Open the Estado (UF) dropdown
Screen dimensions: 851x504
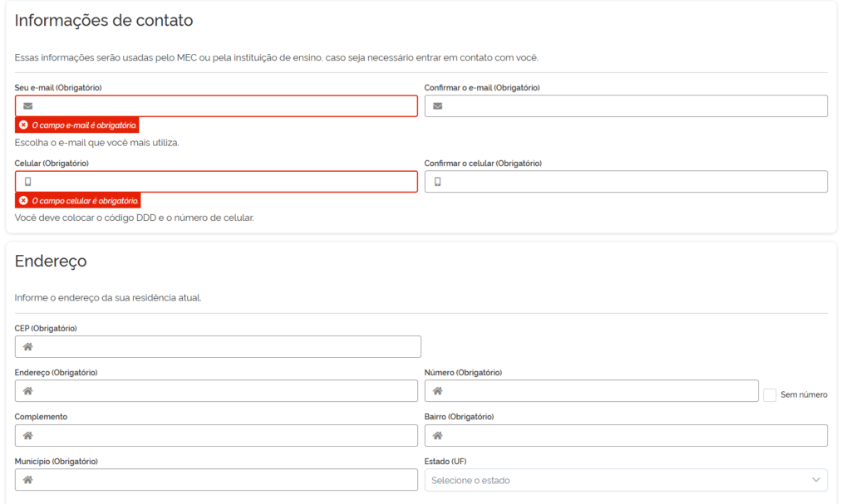coord(615,480)
